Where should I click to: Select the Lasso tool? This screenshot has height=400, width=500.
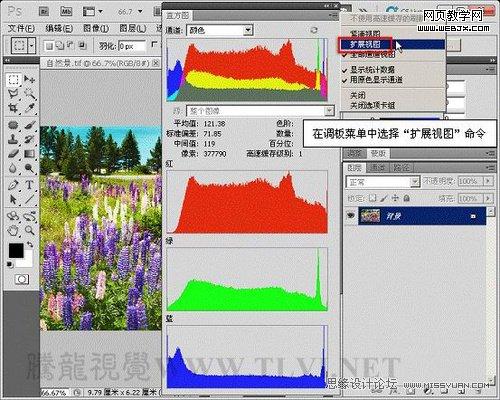point(13,94)
